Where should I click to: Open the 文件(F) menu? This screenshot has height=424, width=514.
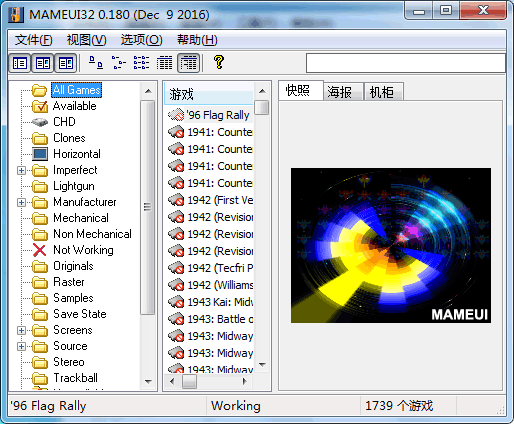tap(33, 40)
